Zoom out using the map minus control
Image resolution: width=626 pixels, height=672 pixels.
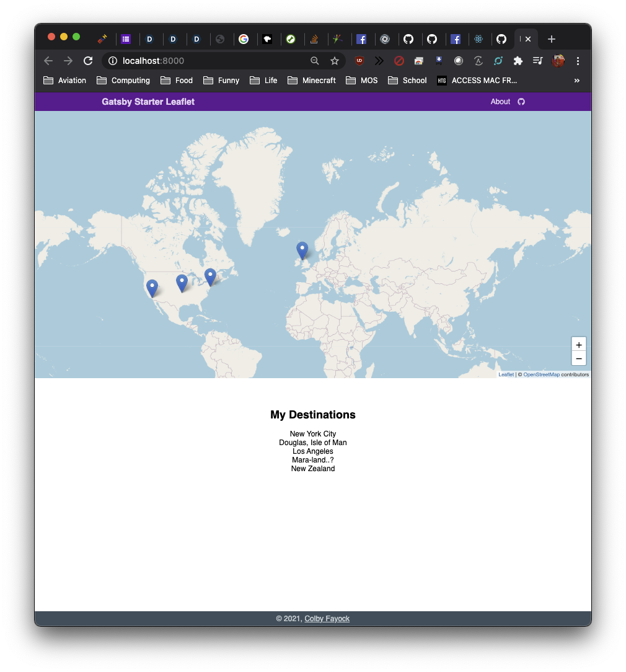[x=578, y=358]
